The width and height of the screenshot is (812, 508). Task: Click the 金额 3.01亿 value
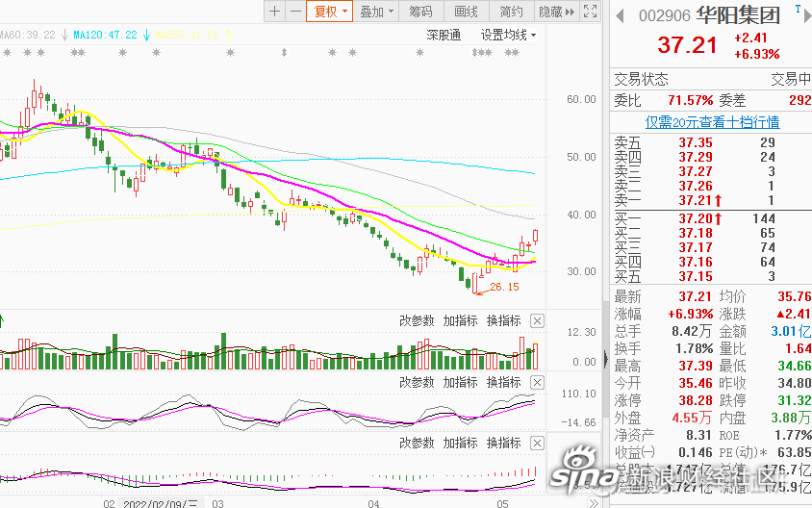[x=791, y=331]
